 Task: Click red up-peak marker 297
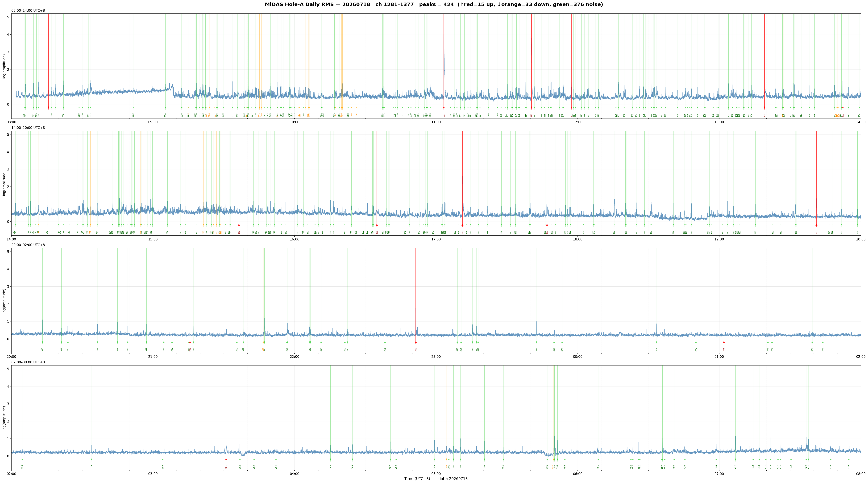coord(547,225)
